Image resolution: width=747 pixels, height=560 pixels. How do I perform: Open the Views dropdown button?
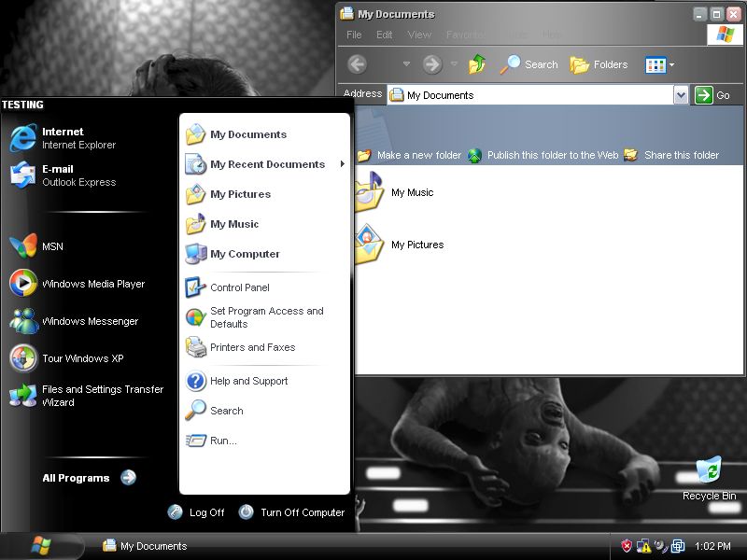(660, 64)
